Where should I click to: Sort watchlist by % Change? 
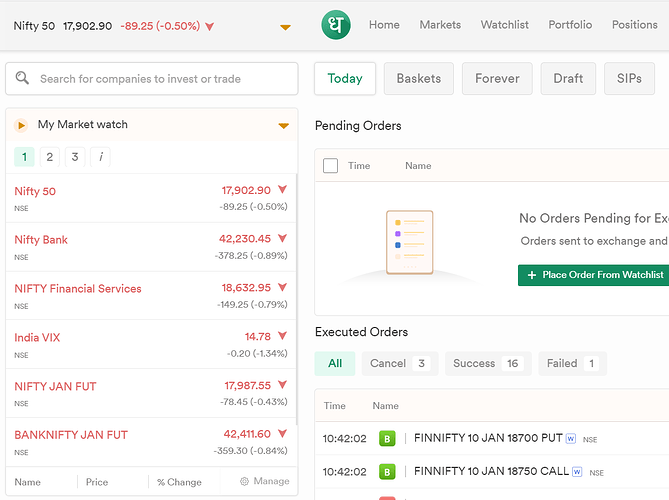179,482
